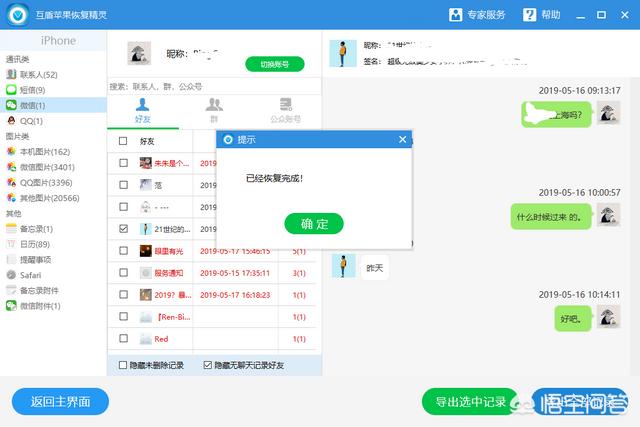The height and width of the screenshot is (427, 640).
Task: Switch to the 群 tab
Action: 213,111
